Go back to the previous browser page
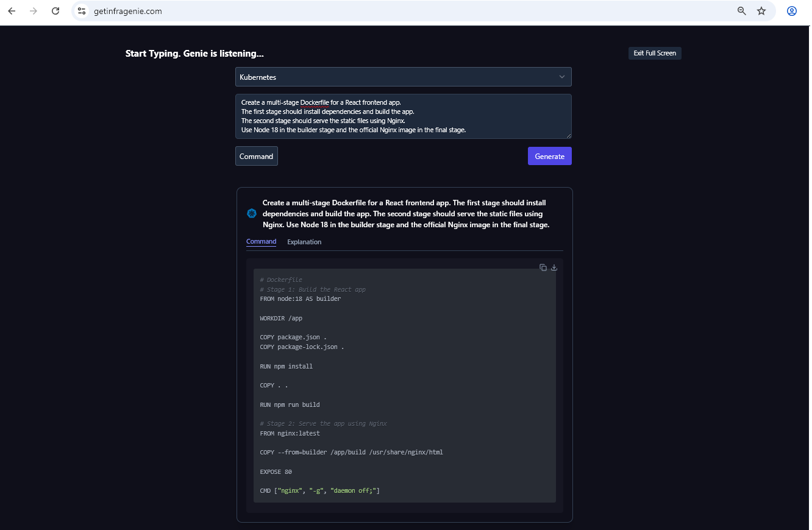The image size is (812, 530). point(12,11)
